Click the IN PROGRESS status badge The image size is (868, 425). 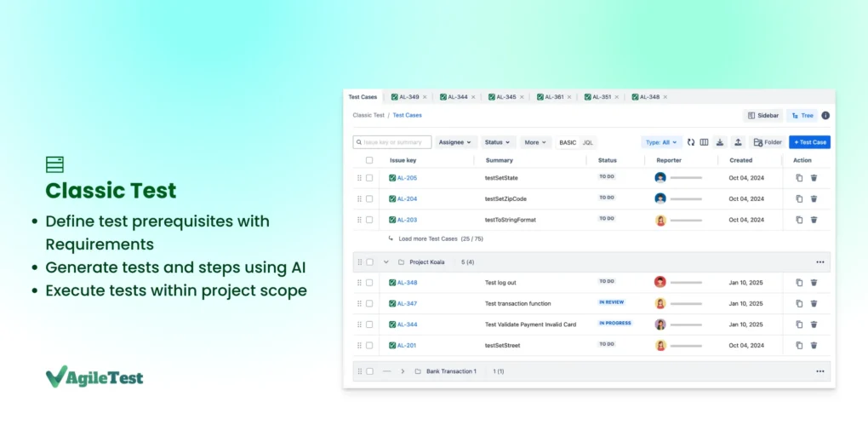tap(615, 323)
